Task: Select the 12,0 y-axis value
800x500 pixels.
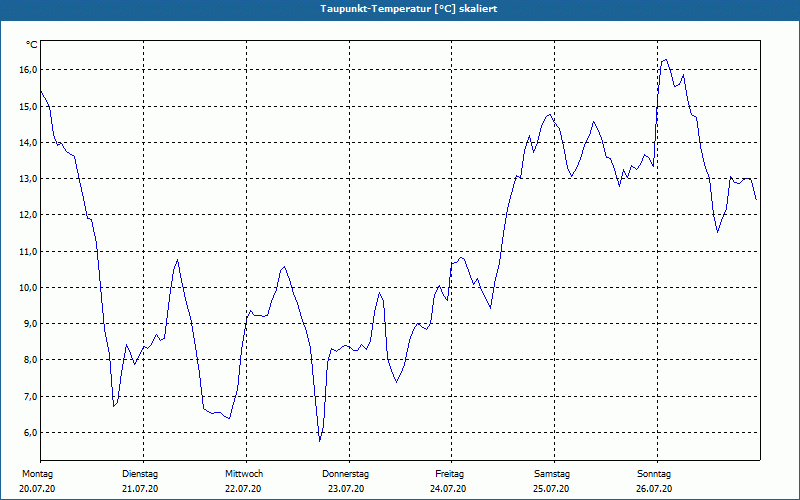Action: (28, 215)
